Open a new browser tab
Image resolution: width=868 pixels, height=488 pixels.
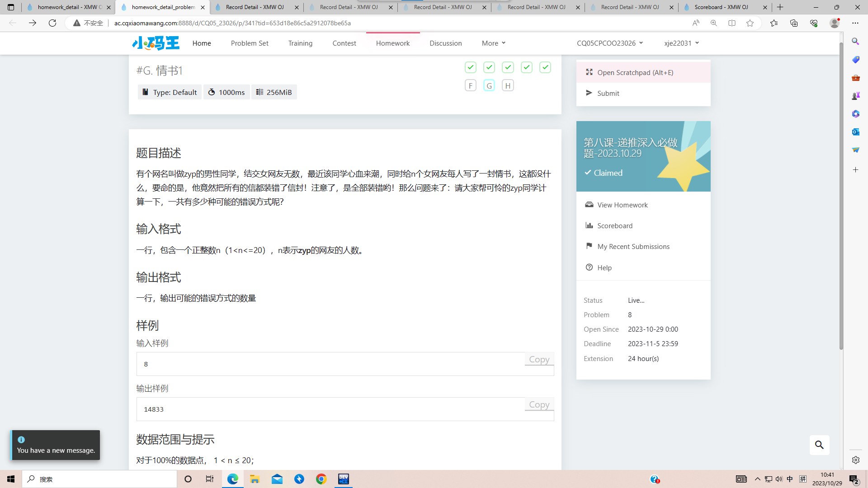pos(780,7)
